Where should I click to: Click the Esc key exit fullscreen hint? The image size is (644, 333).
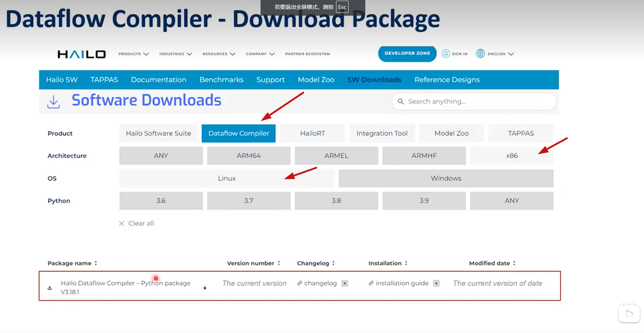pyautogui.click(x=342, y=7)
